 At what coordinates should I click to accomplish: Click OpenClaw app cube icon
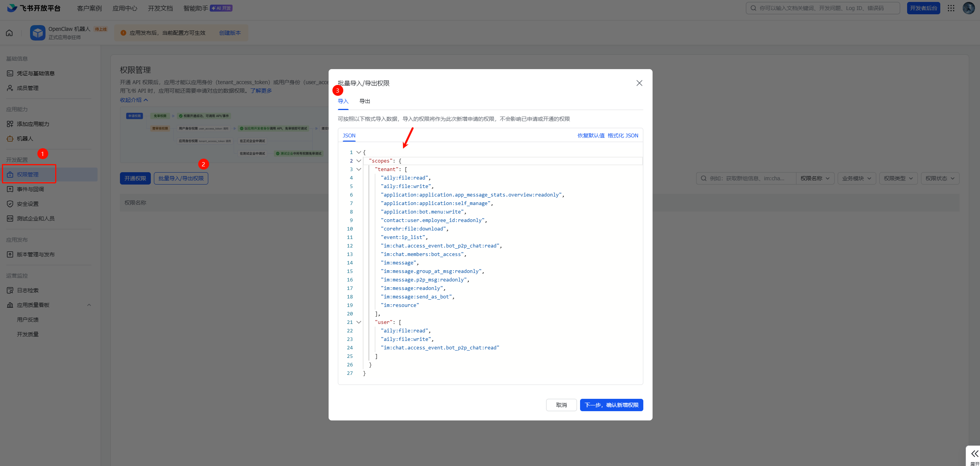click(x=38, y=33)
